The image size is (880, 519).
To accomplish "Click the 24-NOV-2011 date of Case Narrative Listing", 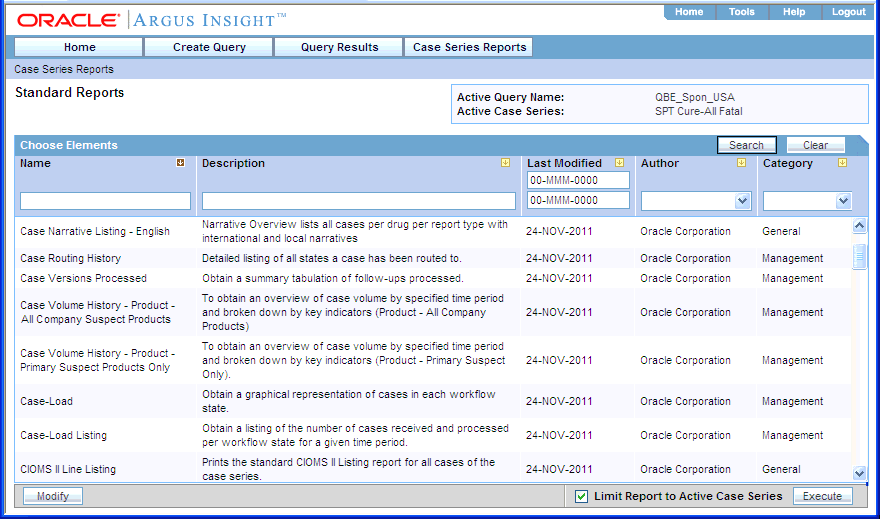I will pos(559,231).
